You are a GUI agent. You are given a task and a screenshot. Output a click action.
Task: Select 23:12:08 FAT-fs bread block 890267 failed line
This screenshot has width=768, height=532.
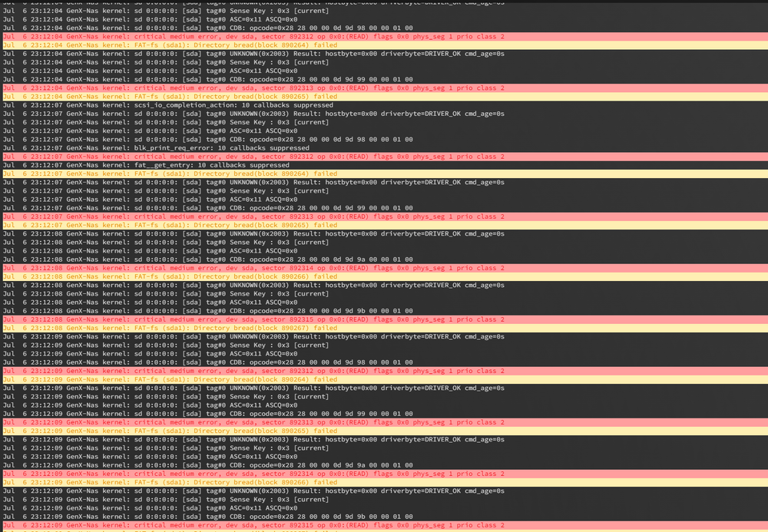tap(385, 328)
